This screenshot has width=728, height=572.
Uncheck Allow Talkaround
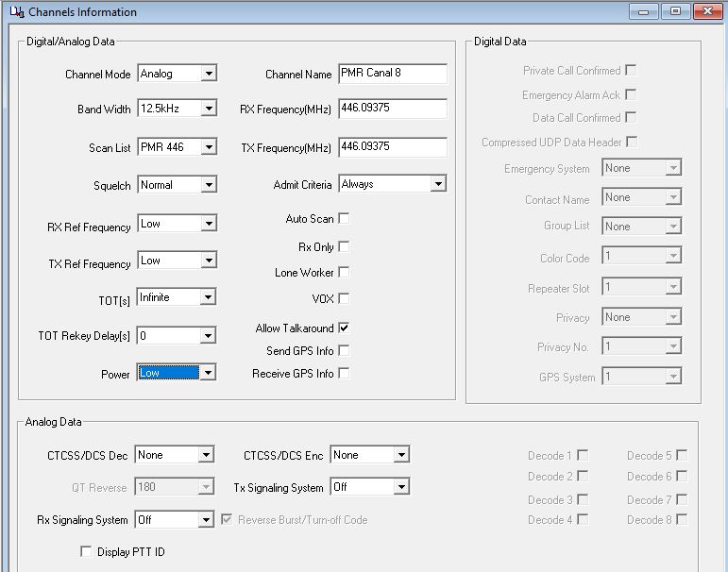pyautogui.click(x=344, y=328)
